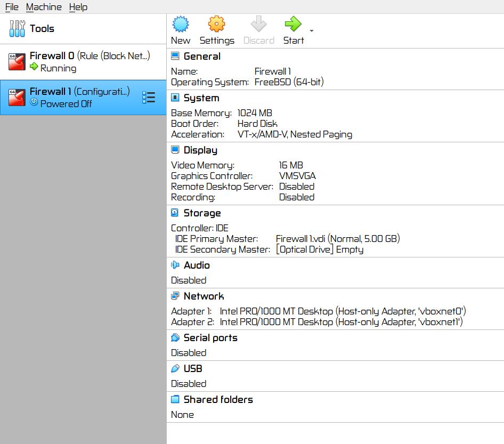The height and width of the screenshot is (444, 504).
Task: Open the Firewall 1 list menu icon
Action: pos(149,98)
